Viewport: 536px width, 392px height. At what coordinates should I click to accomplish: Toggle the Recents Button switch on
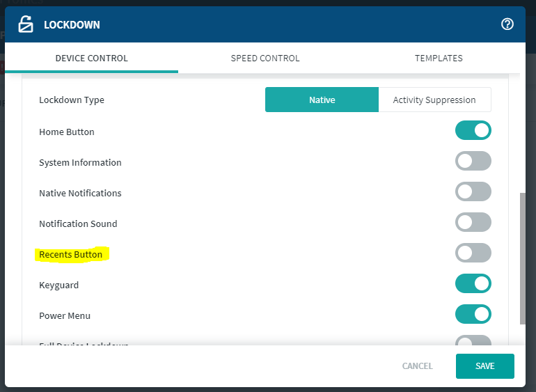point(473,253)
